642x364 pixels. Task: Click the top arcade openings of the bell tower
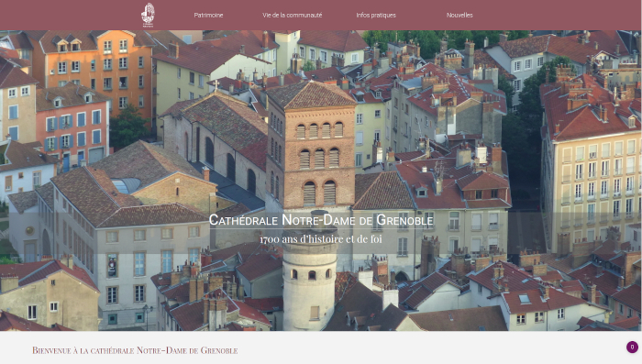(319, 130)
